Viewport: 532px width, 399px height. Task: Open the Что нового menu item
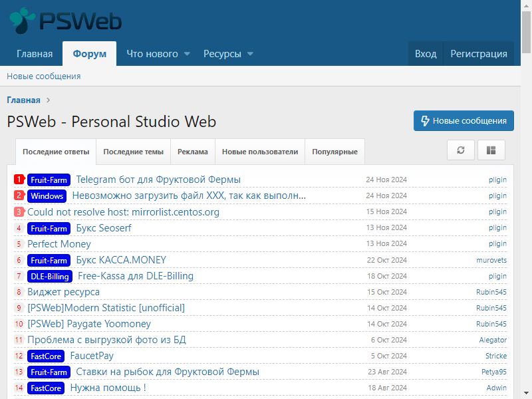(x=152, y=54)
